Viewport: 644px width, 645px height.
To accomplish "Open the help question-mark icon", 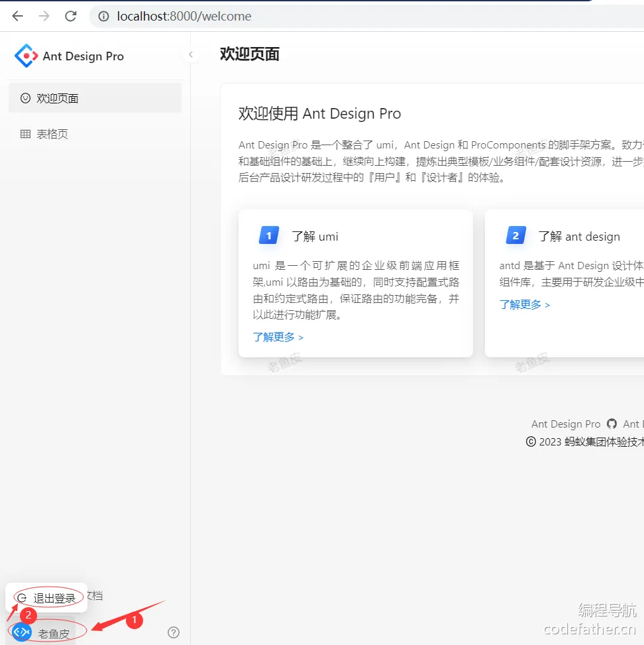I will (174, 632).
